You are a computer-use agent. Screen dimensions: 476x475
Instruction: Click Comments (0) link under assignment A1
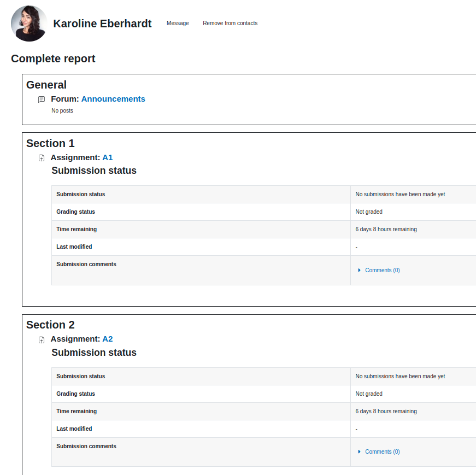pyautogui.click(x=382, y=270)
